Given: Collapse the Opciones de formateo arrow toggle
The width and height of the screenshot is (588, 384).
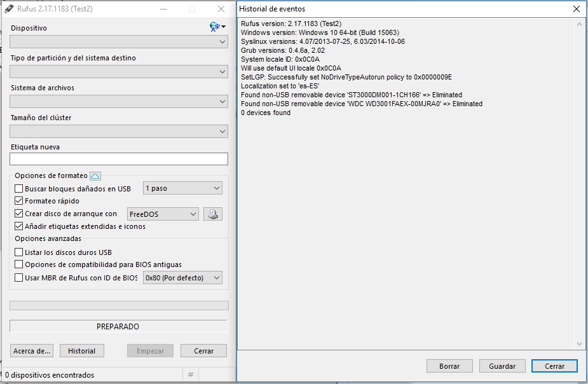Looking at the screenshot, I should pyautogui.click(x=95, y=176).
